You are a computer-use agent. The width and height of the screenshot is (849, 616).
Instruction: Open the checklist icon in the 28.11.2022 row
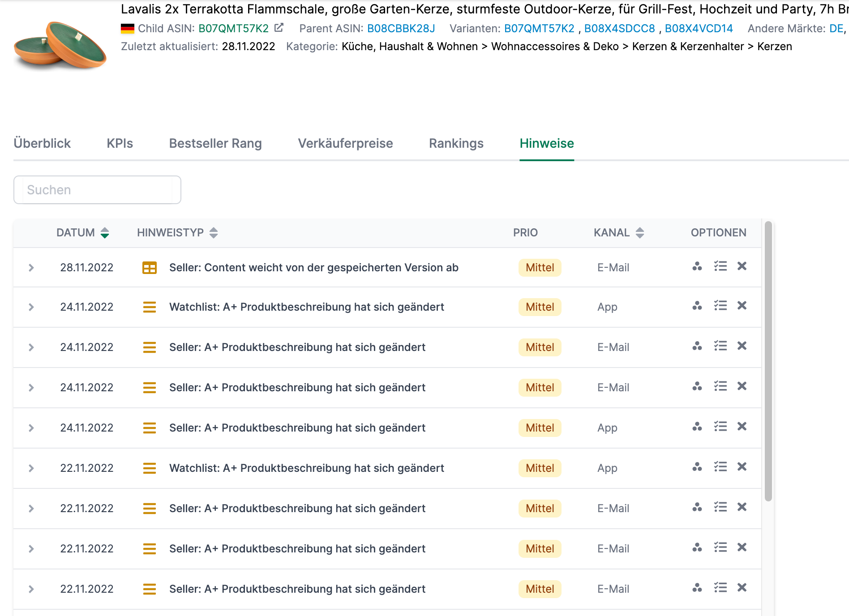point(720,266)
